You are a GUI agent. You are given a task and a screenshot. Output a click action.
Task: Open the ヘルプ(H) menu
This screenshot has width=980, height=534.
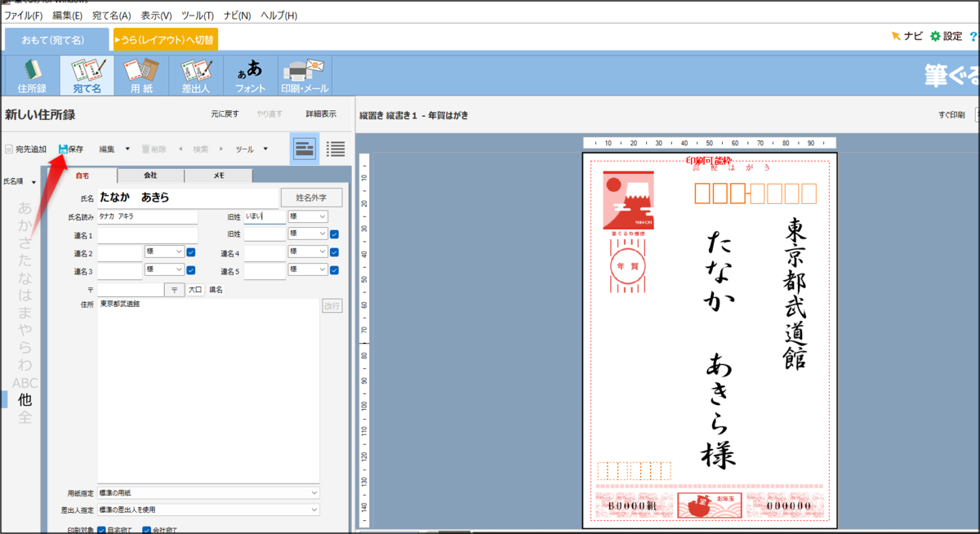click(278, 16)
